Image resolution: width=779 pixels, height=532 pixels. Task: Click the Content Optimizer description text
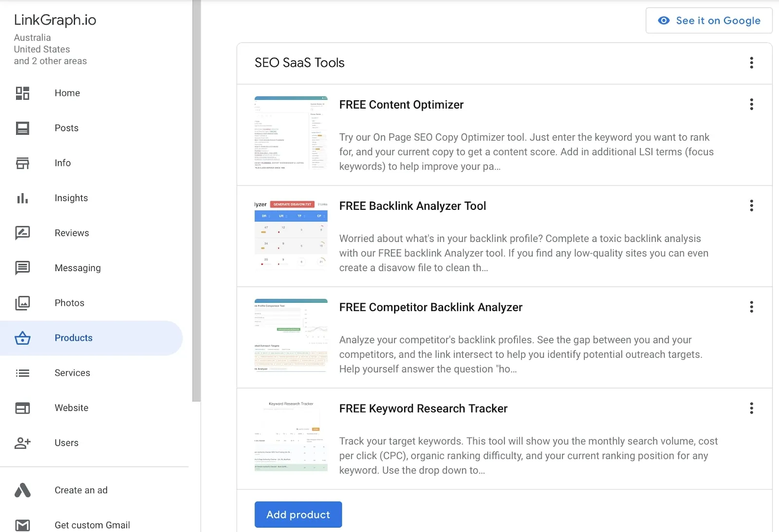526,152
